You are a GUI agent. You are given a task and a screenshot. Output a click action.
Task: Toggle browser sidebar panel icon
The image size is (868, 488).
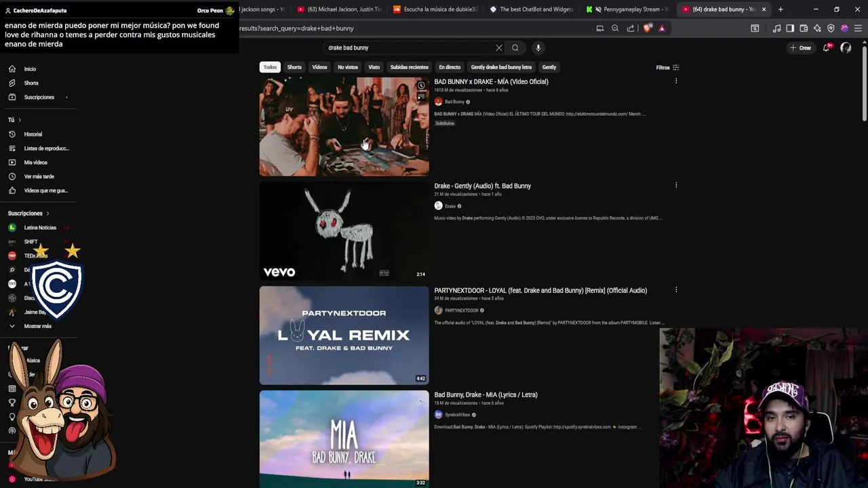790,28
